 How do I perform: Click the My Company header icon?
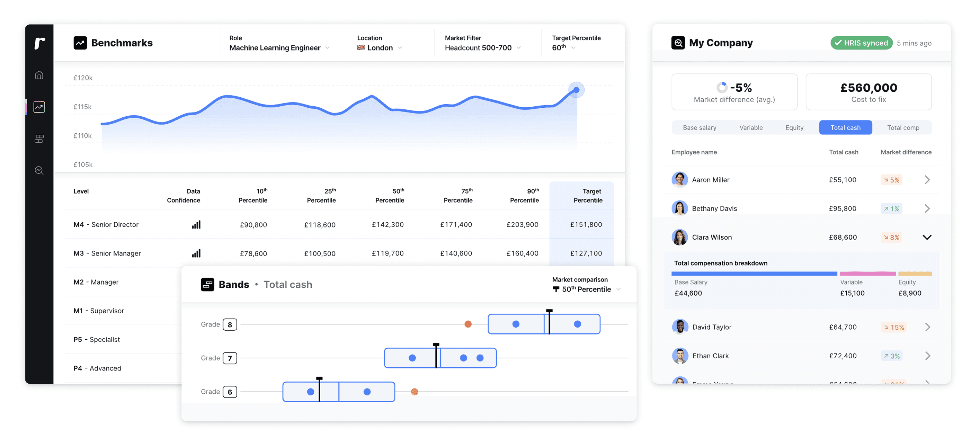pyautogui.click(x=678, y=43)
